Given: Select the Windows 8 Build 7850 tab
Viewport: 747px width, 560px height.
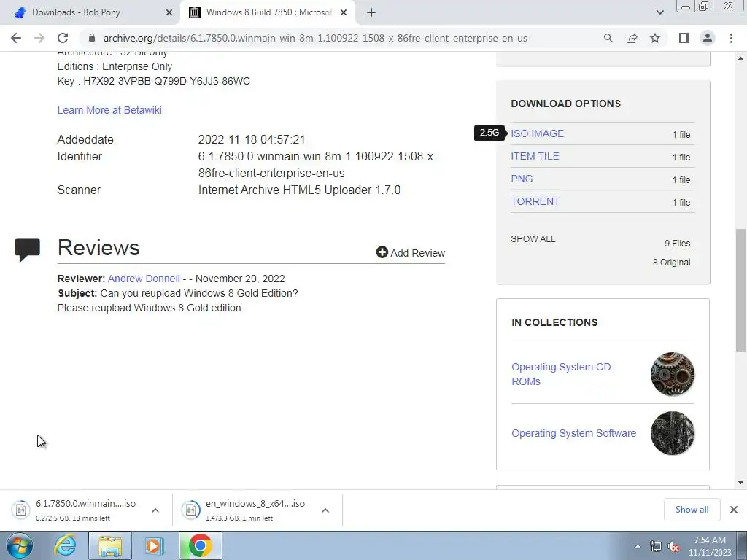Looking at the screenshot, I should (268, 12).
